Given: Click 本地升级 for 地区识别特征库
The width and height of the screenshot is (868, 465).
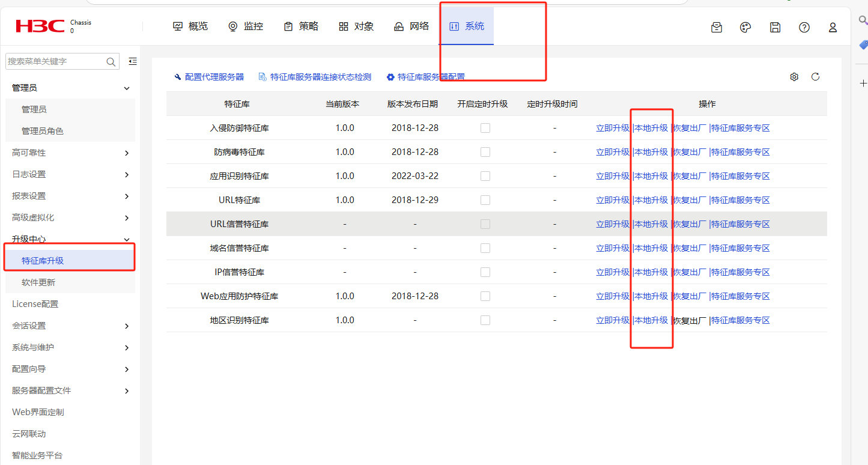Looking at the screenshot, I should tap(651, 320).
